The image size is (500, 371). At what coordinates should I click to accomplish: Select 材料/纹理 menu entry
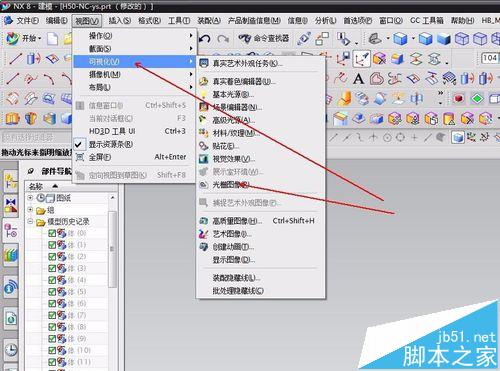click(x=260, y=133)
